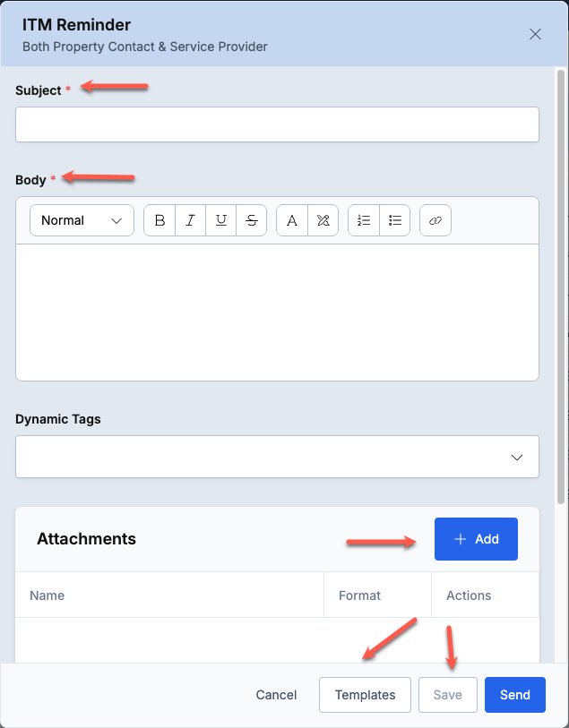Save the reminder draft

(x=448, y=695)
